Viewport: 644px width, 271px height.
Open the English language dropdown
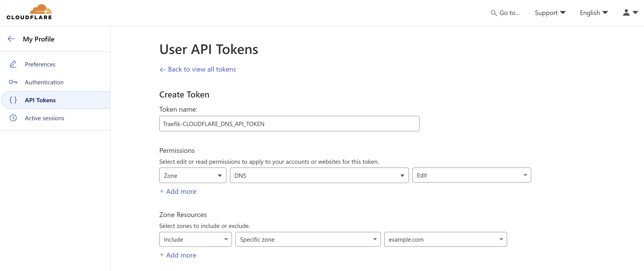(594, 13)
